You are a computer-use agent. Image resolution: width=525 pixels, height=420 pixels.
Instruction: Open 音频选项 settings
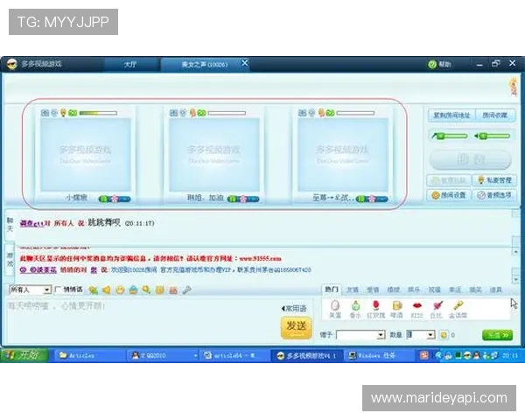[494, 195]
